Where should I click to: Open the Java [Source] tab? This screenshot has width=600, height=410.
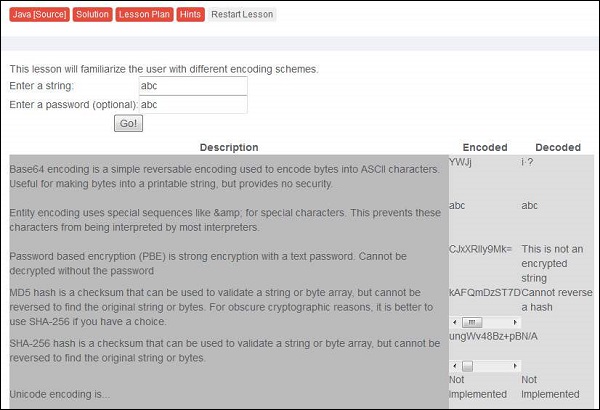point(34,14)
